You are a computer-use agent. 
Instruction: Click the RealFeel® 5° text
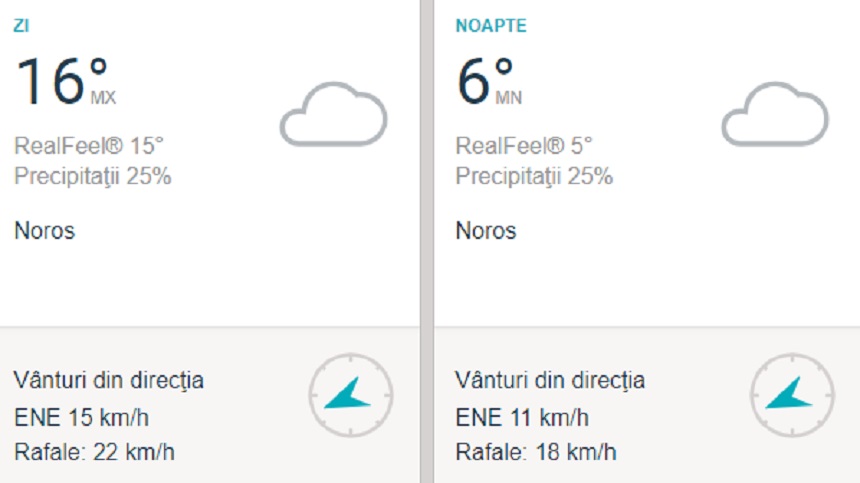(x=524, y=146)
